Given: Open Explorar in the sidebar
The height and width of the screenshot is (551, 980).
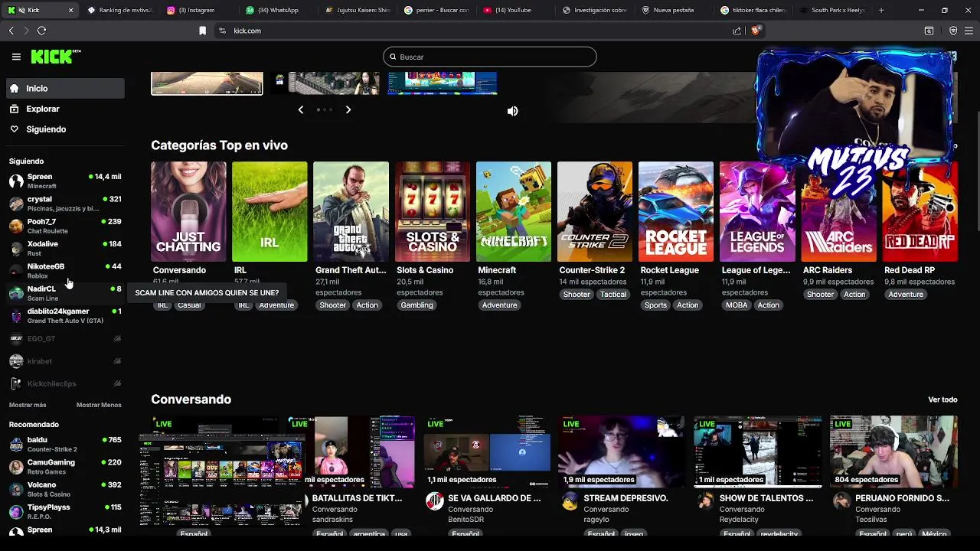Looking at the screenshot, I should click(x=65, y=109).
